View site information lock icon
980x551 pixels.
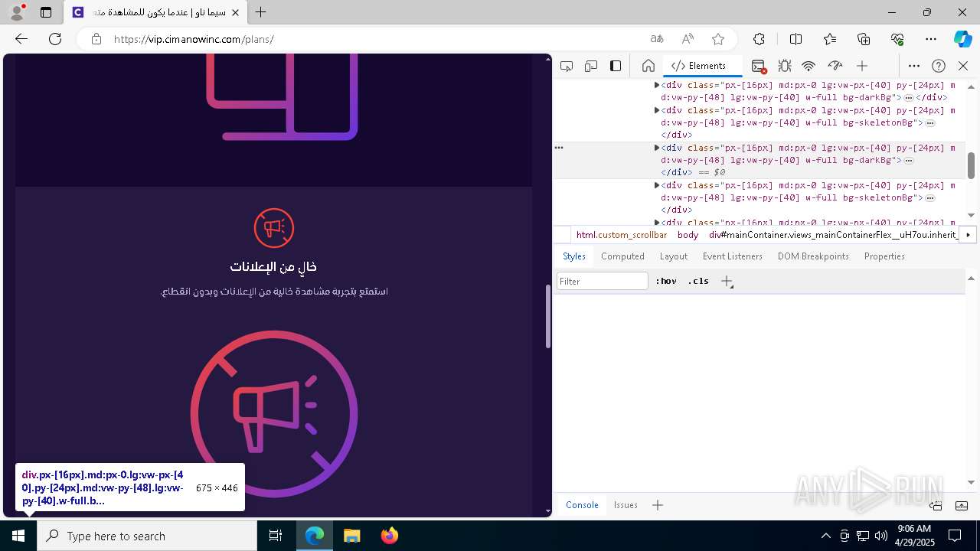coord(96,39)
